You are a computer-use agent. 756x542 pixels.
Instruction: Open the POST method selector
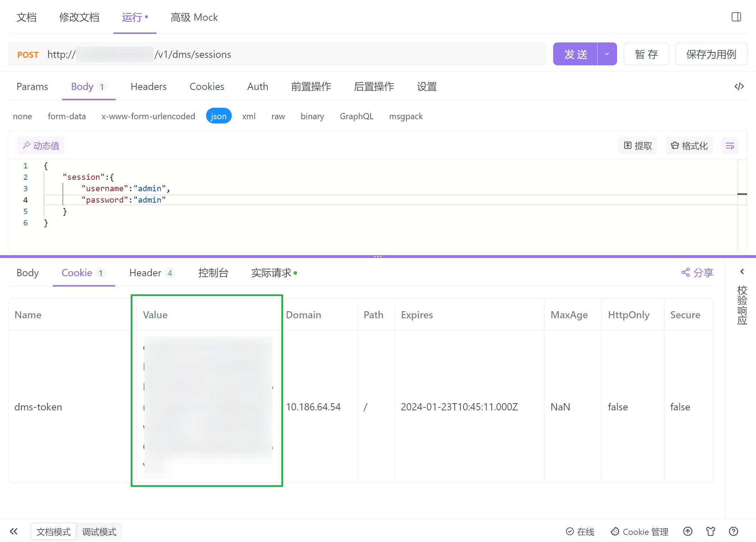[28, 55]
